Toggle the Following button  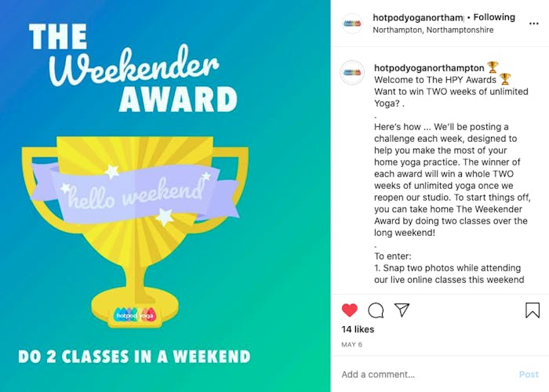pos(494,17)
